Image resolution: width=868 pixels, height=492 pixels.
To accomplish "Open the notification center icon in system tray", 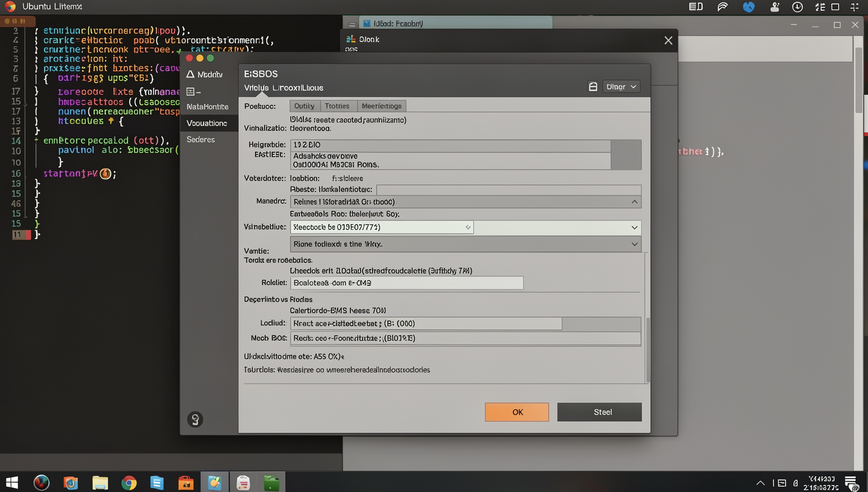I will (x=851, y=483).
